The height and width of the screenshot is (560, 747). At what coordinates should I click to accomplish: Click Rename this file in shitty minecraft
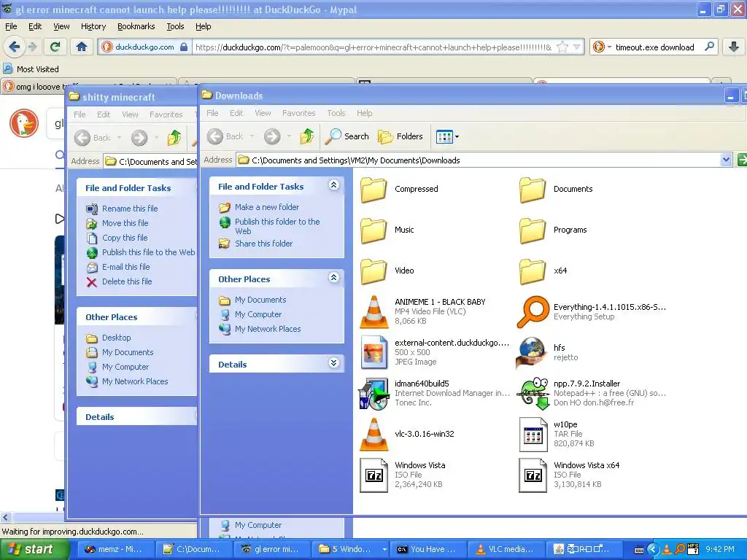[x=130, y=209]
